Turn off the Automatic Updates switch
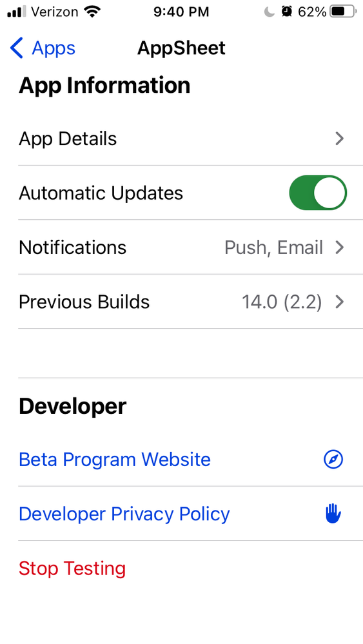Screen dimensions: 363x644 tap(318, 193)
